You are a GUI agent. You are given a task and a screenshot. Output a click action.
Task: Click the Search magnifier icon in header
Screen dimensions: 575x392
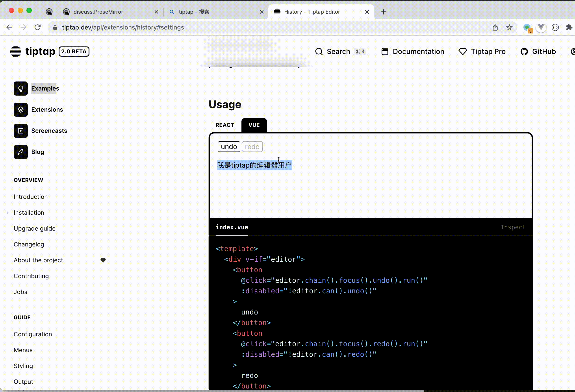pos(319,52)
